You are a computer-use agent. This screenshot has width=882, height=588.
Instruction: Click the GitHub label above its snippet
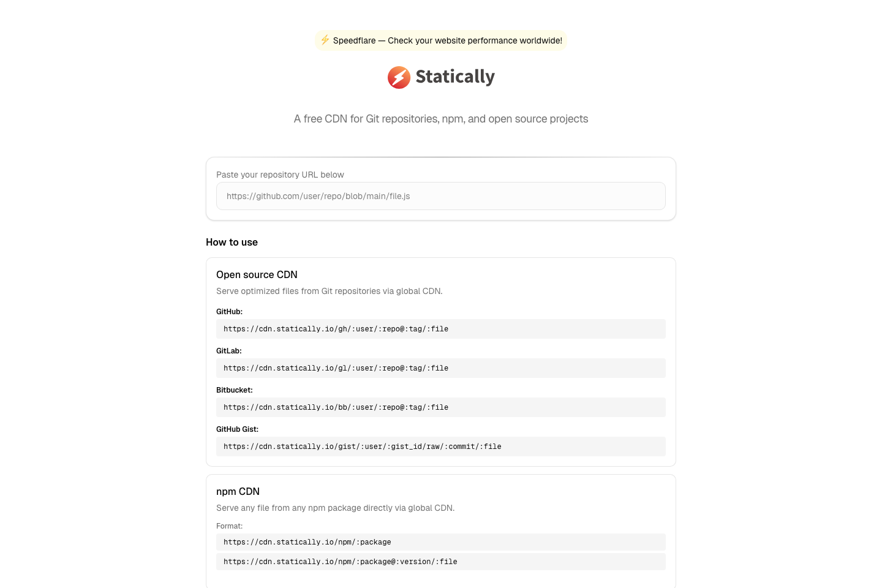pos(229,312)
